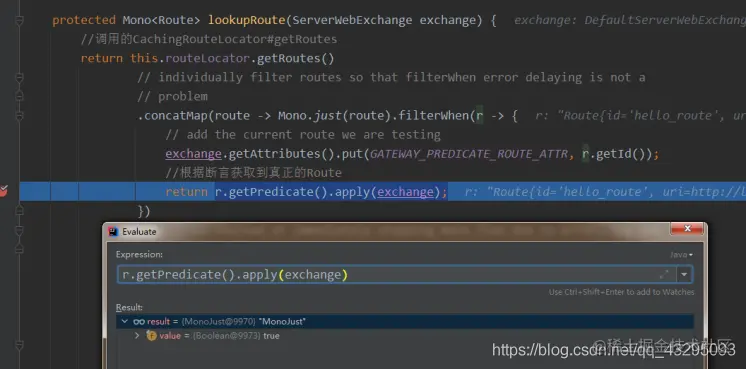746x369 pixels.
Task: Click the 'Expression:' label
Action: coord(139,254)
